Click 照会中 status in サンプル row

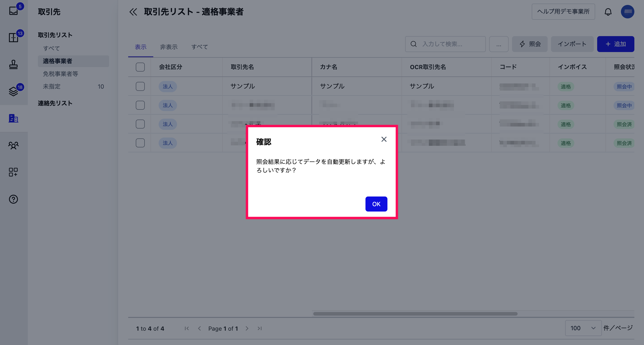point(624,87)
